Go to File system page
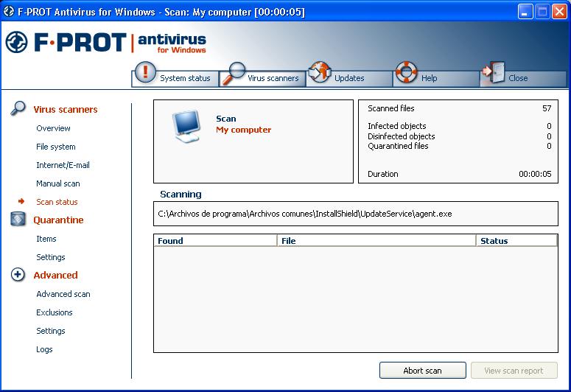This screenshot has height=392, width=571. click(x=56, y=147)
